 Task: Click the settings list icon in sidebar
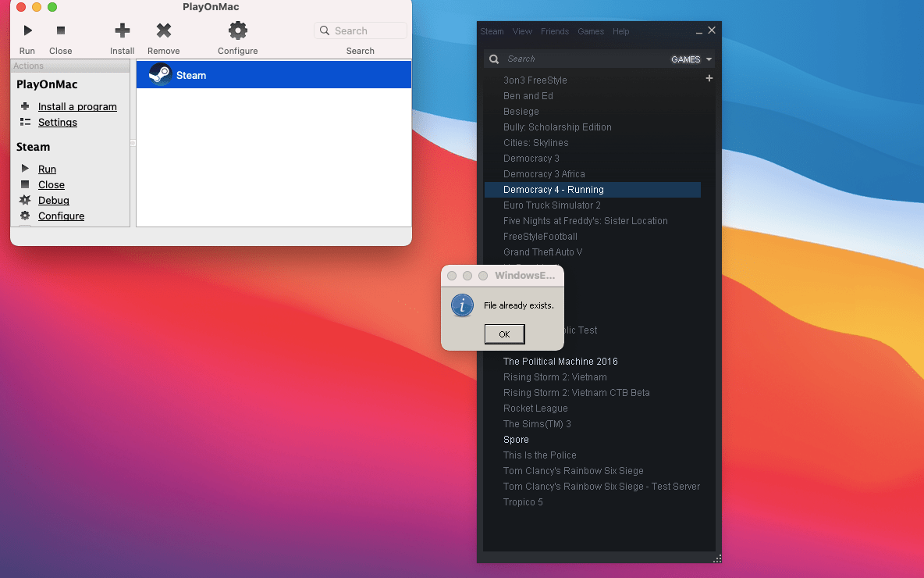click(x=25, y=122)
